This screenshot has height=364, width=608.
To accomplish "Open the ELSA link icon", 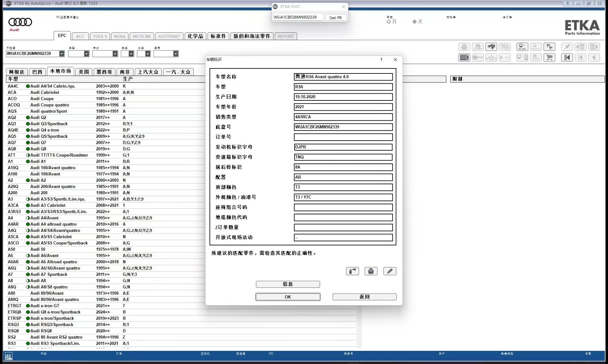I will point(522,47).
